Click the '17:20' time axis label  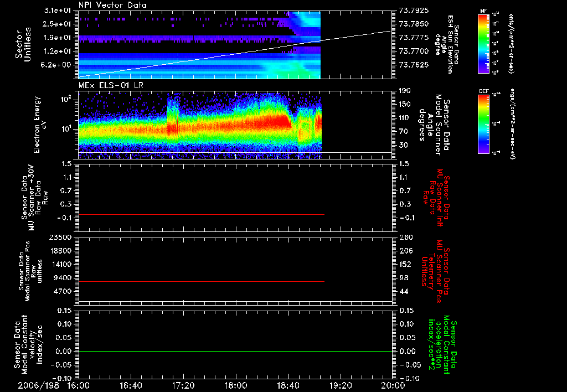(x=183, y=385)
